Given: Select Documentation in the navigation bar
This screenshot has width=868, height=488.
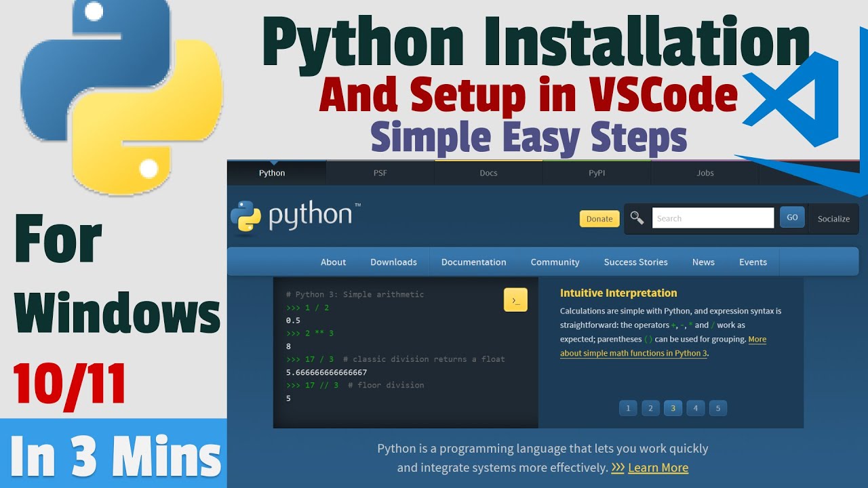Looking at the screenshot, I should coord(474,262).
